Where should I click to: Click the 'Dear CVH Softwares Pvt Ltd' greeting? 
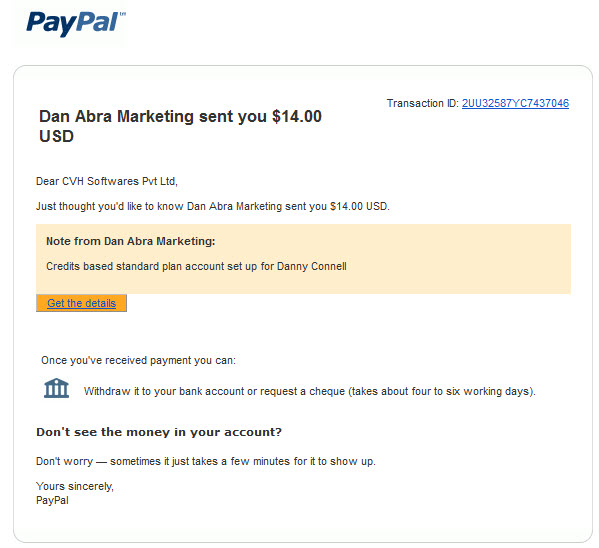point(107,181)
